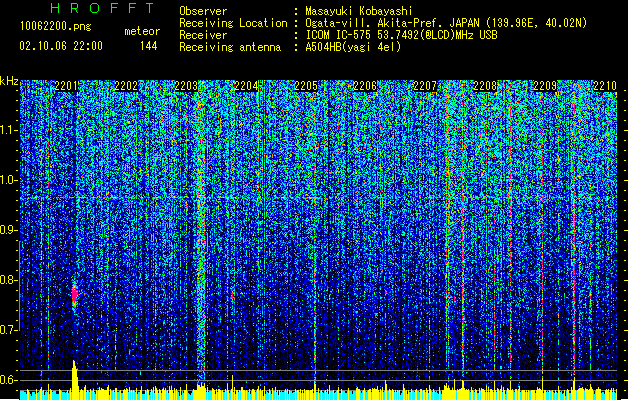The width and height of the screenshot is (629, 400).
Task: Click the 0.8 kHz axis label
Action: point(9,280)
